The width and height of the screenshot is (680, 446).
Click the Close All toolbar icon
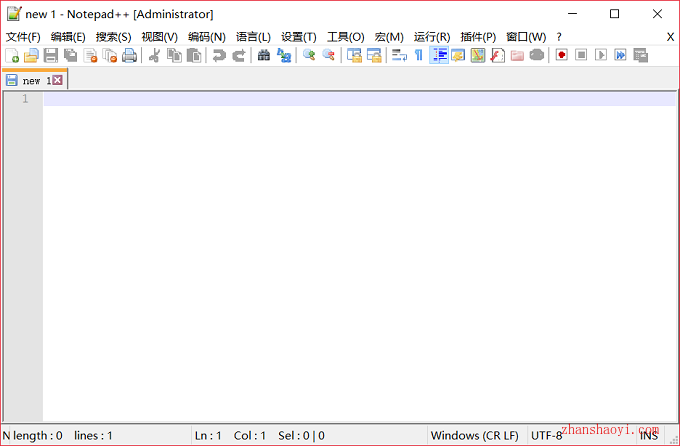tap(110, 56)
